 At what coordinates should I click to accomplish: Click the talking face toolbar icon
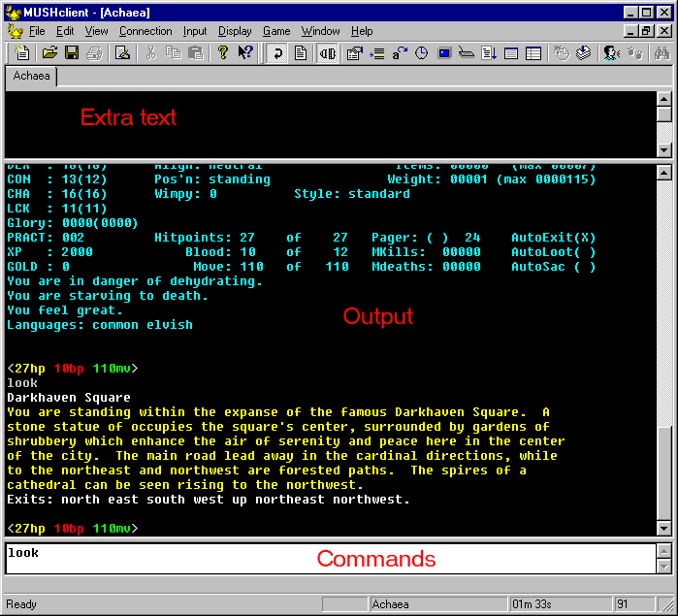[x=612, y=53]
